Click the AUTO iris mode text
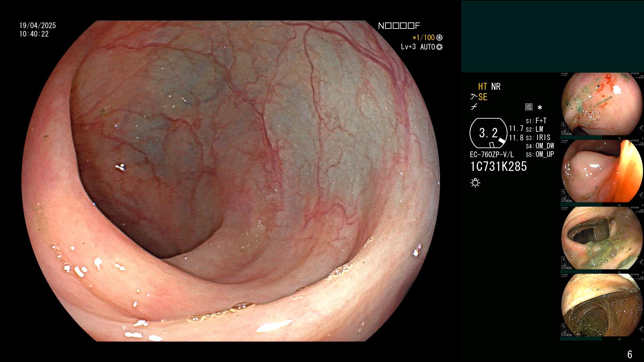 428,47
